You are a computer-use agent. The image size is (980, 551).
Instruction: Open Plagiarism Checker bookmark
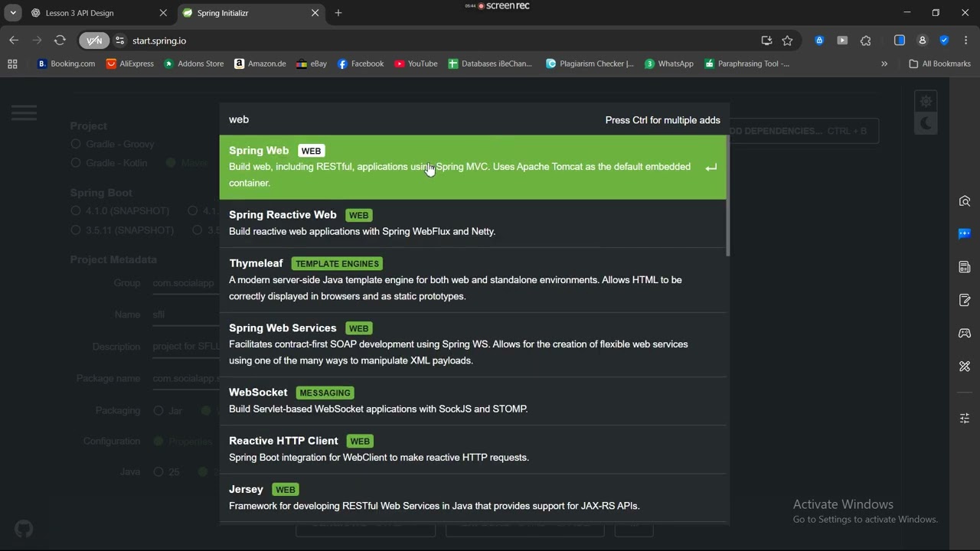pos(590,64)
